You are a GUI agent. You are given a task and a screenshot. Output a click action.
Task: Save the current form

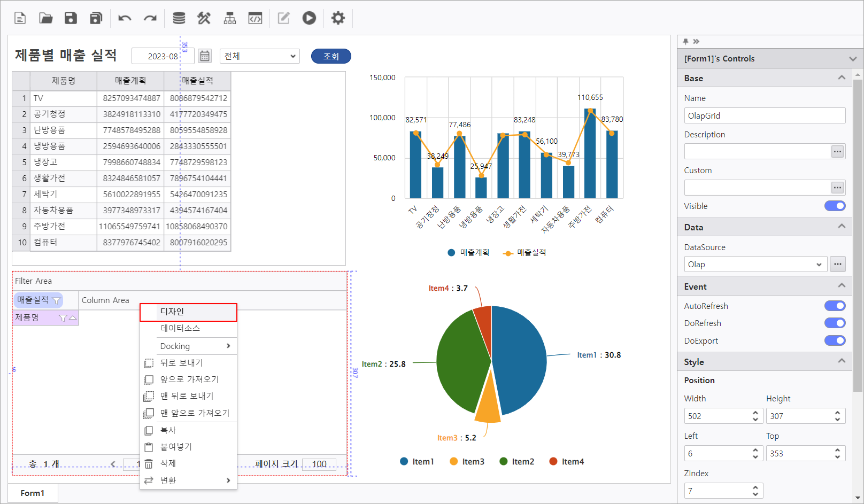(x=71, y=18)
